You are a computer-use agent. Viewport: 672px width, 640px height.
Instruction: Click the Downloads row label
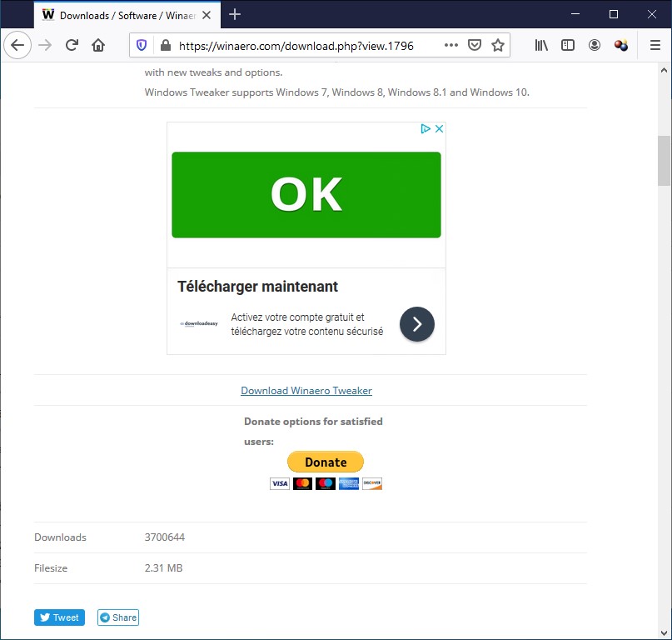click(60, 537)
